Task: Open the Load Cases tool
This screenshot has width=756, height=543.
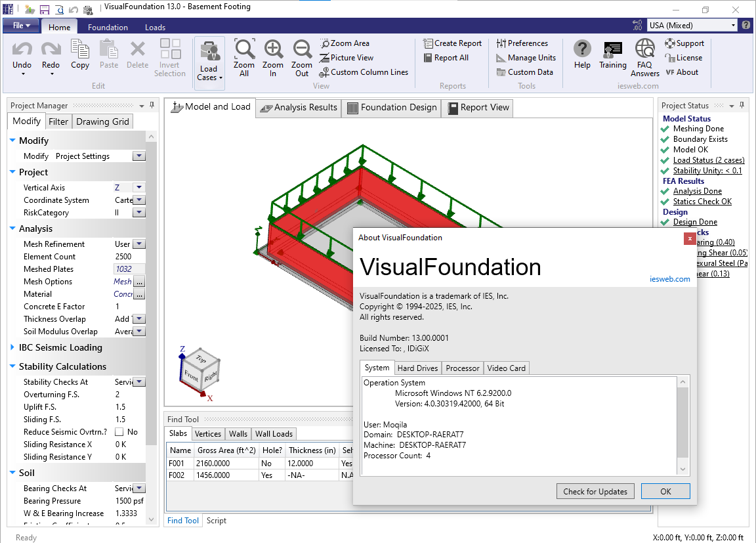Action: click(x=209, y=62)
